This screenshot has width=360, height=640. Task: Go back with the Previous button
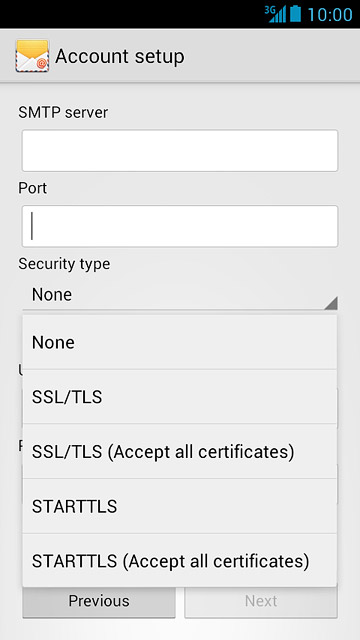coord(99,601)
